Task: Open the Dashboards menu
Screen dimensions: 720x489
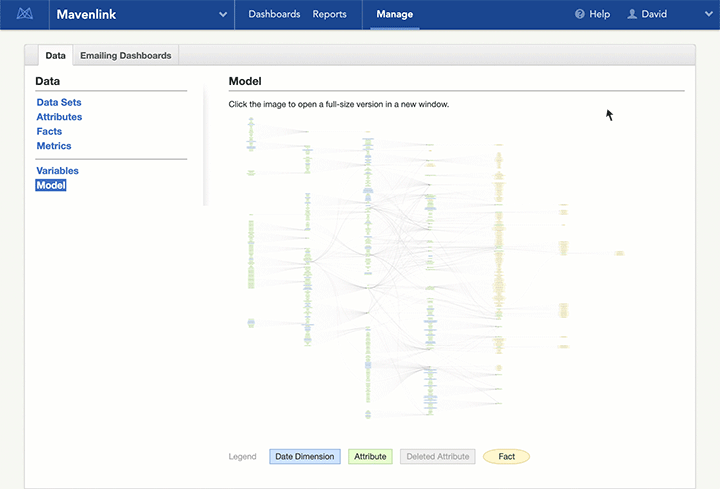Action: tap(274, 15)
